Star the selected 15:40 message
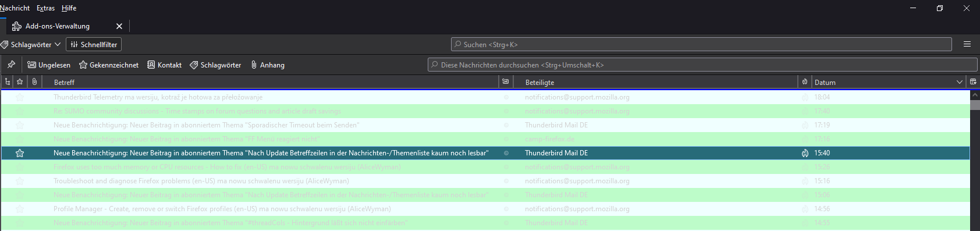Screen dimensions: 980x231 (20, 153)
